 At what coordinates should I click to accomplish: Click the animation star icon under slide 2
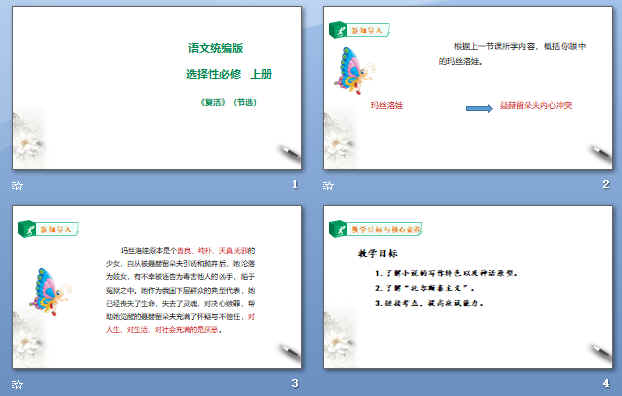[x=328, y=185]
